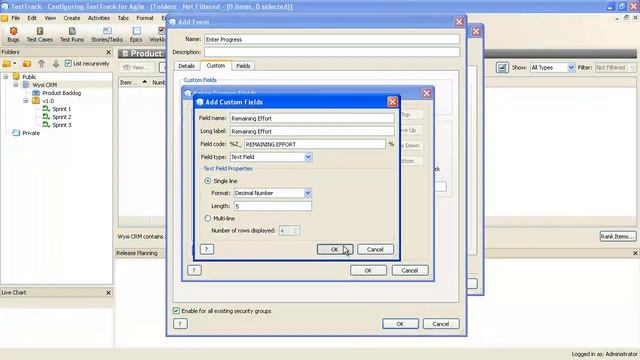Open the Create menu
Image resolution: width=640 pixels, height=360 pixels.
pos(72,18)
